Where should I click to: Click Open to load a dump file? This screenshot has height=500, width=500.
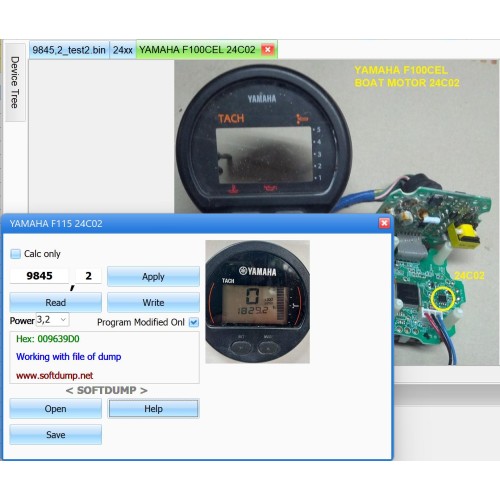[55, 408]
